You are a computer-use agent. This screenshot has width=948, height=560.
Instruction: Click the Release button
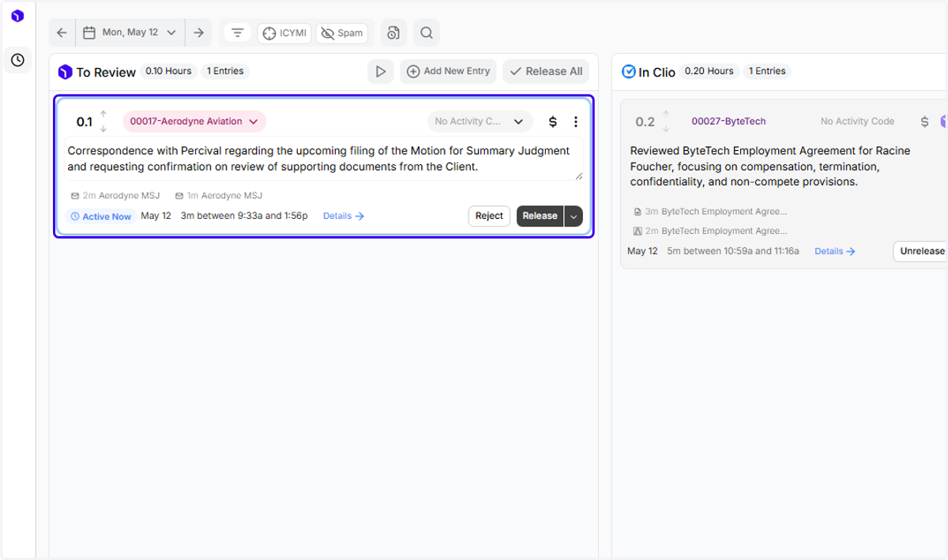(x=540, y=216)
